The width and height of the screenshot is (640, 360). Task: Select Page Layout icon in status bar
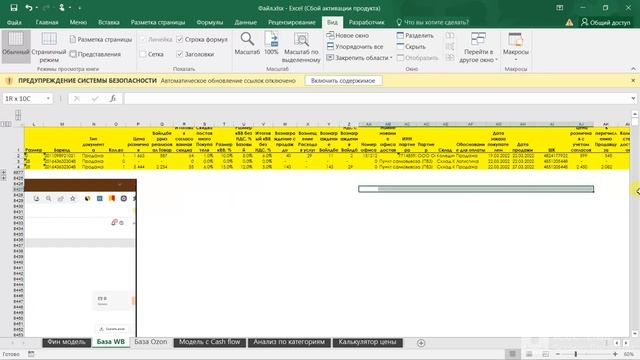(529, 354)
